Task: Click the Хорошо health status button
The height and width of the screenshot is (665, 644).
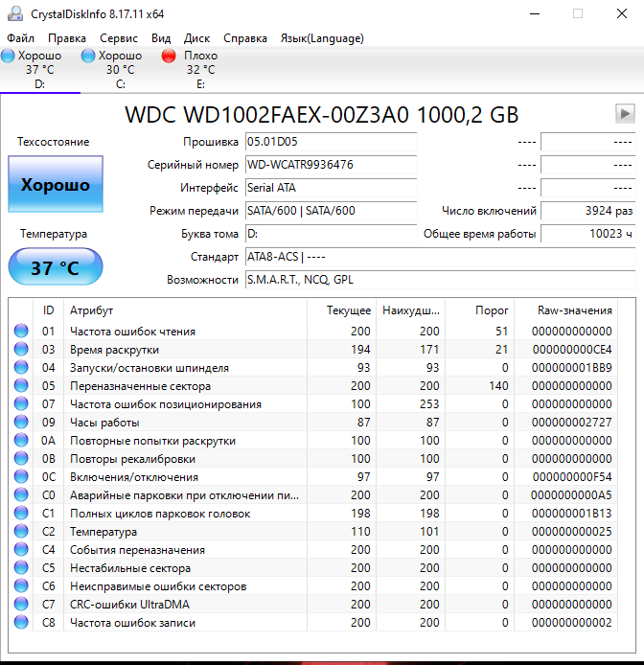Action: pyautogui.click(x=56, y=184)
